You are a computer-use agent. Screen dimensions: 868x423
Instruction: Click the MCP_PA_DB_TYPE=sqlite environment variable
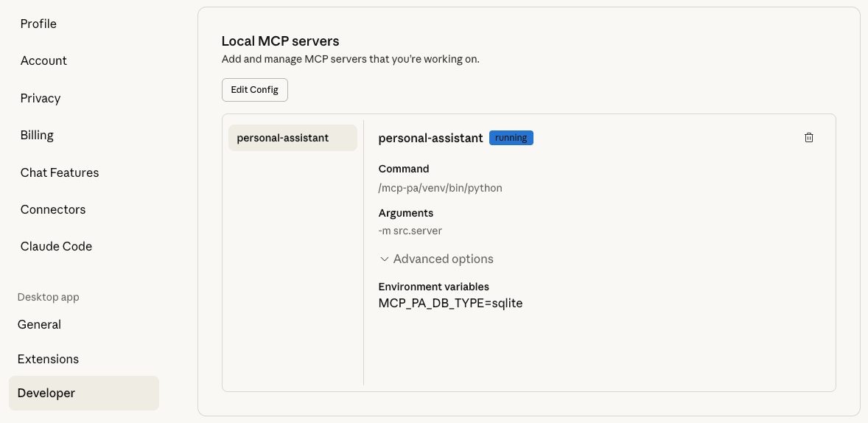pyautogui.click(x=450, y=303)
